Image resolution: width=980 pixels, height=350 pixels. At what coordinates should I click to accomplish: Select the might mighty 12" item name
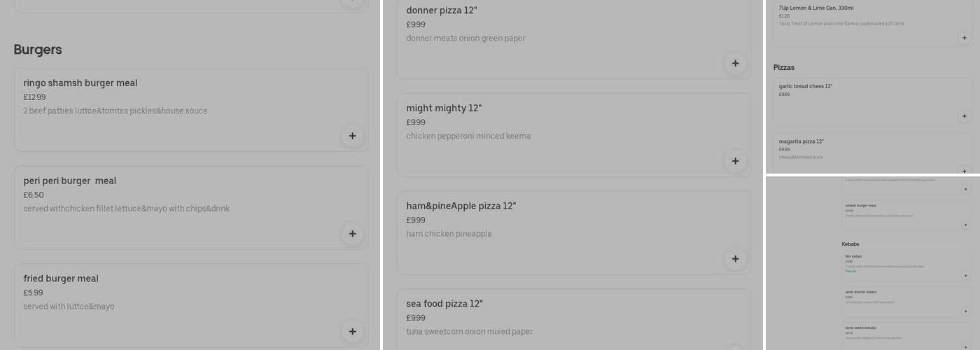(444, 108)
